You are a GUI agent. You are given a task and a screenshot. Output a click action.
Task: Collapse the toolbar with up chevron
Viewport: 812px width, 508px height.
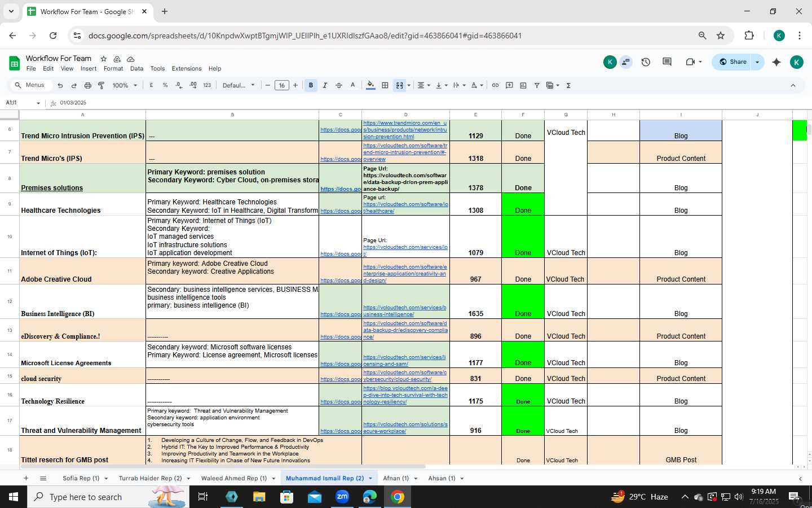click(793, 85)
